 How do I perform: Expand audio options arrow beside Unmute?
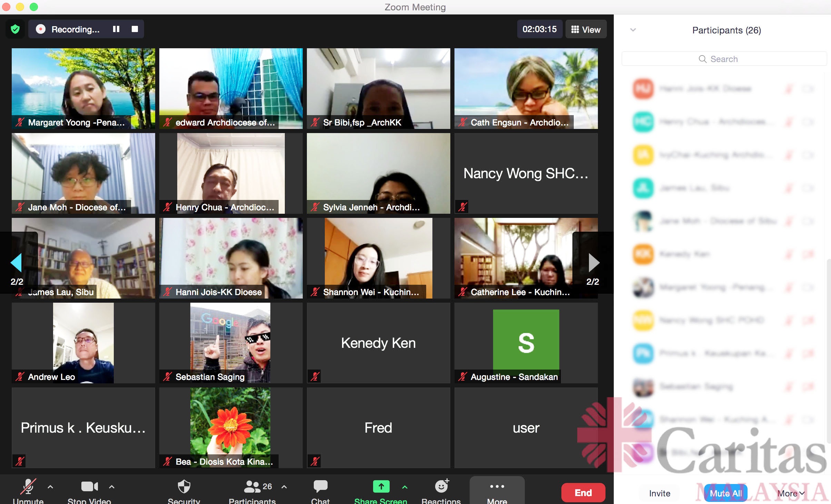coord(50,487)
